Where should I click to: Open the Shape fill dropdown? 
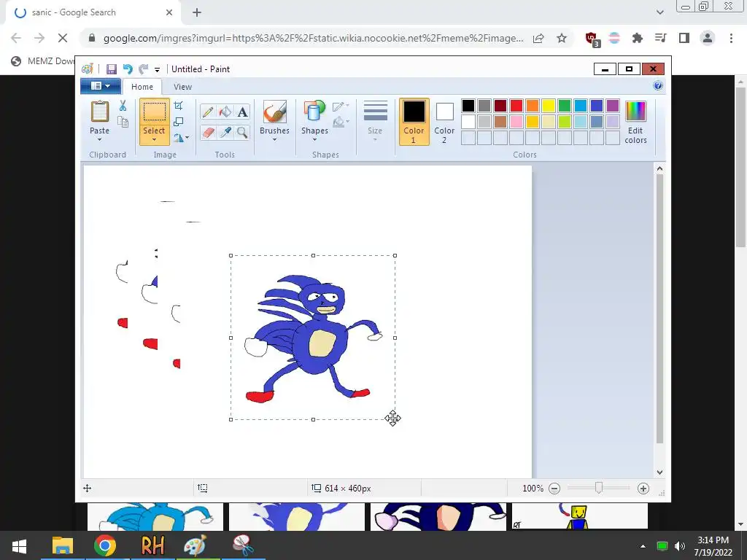341,122
